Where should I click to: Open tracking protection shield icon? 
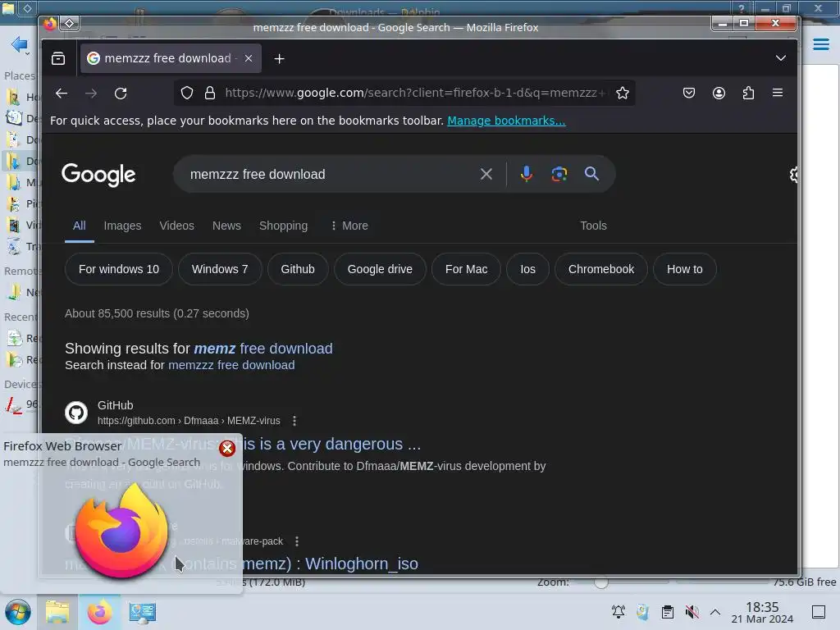click(187, 93)
